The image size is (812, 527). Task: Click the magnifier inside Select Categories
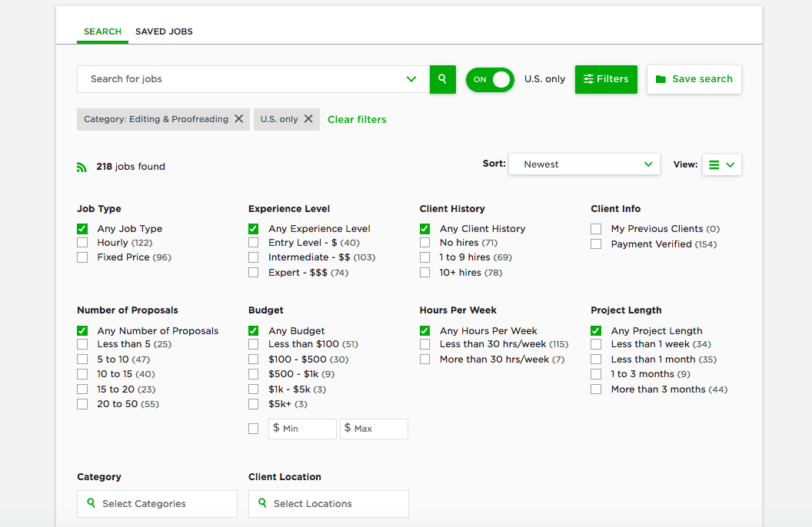(x=91, y=503)
